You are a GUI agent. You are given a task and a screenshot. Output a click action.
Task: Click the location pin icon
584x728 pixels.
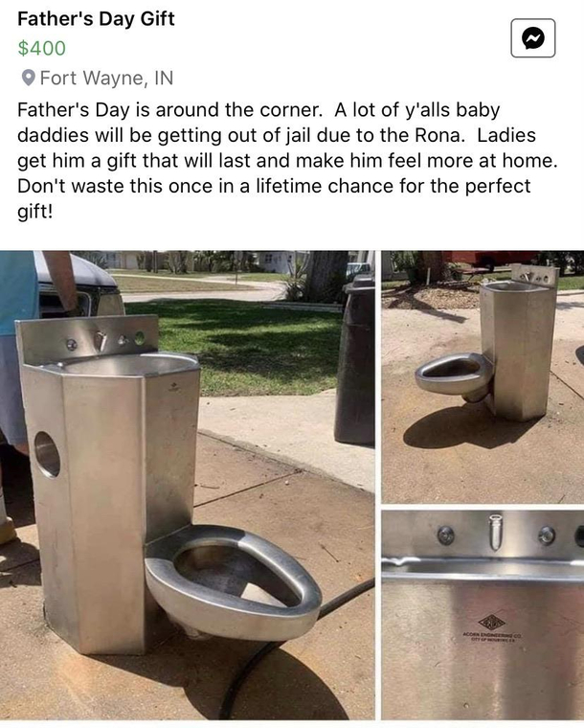29,78
